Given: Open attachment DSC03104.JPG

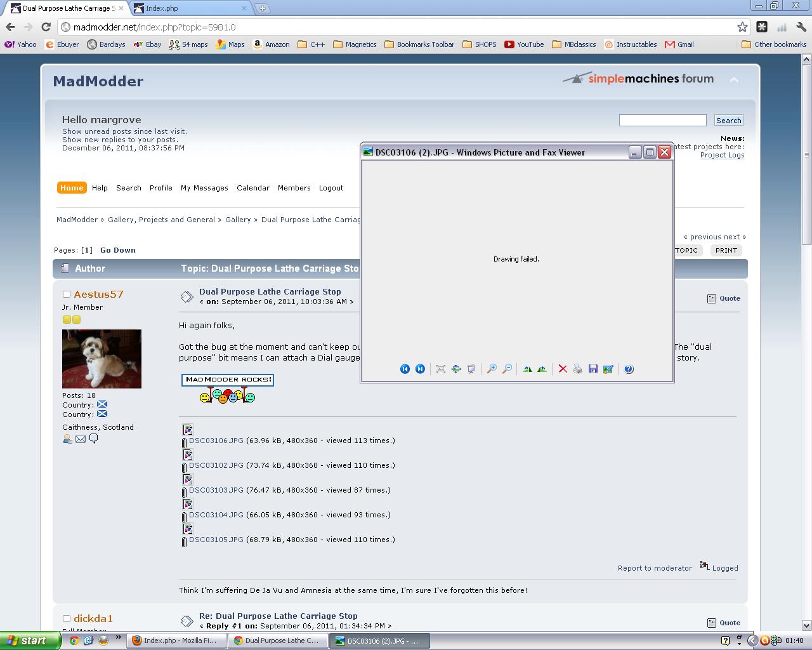Looking at the screenshot, I should coord(216,515).
